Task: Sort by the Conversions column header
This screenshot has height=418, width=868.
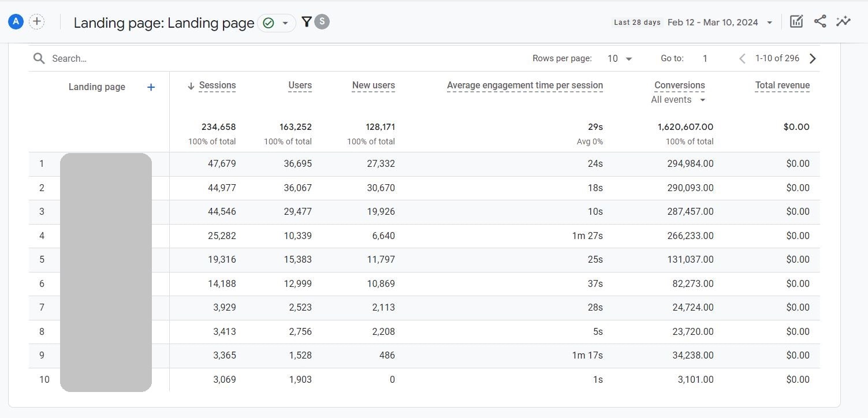Action: (679, 85)
